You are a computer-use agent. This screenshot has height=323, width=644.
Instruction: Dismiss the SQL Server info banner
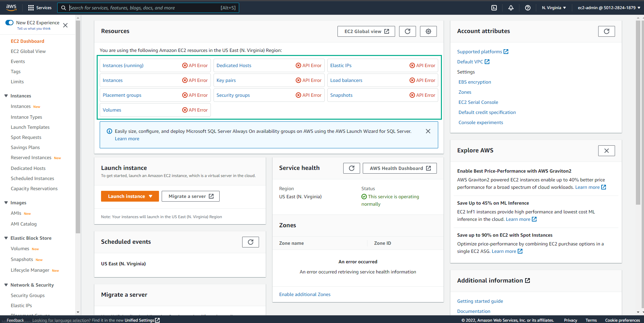(x=428, y=131)
